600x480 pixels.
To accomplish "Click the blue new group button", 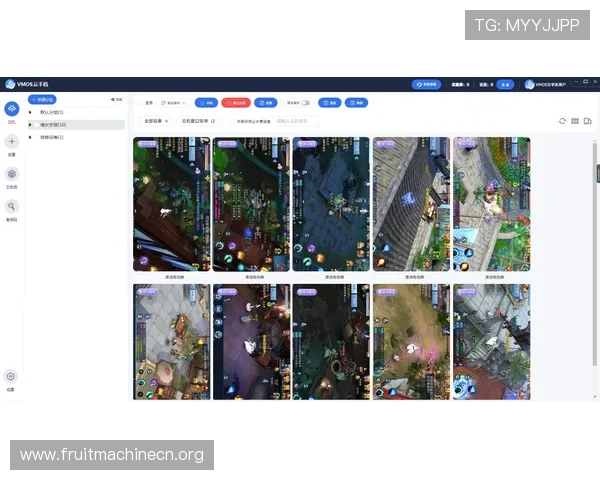I will click(42, 100).
